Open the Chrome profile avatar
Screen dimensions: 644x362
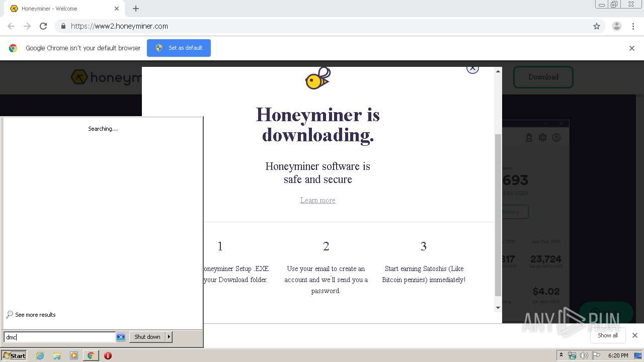(617, 26)
